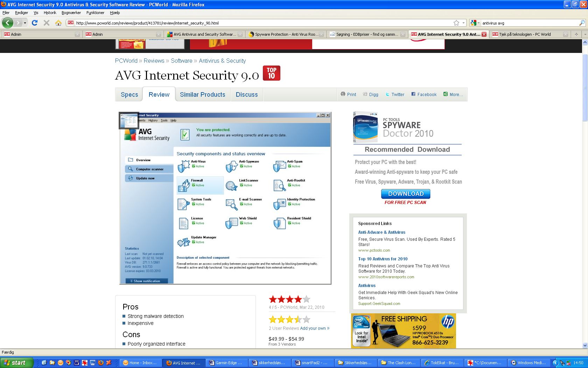Switch to Tjek på teknologien browser tab

530,34
